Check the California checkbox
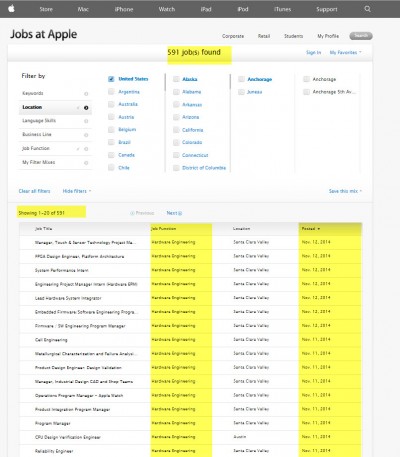 point(176,130)
